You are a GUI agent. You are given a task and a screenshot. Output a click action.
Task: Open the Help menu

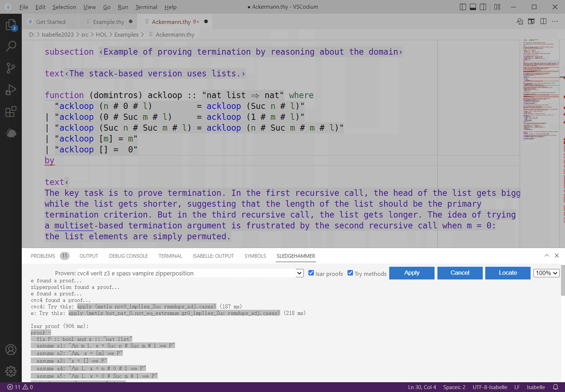click(170, 7)
